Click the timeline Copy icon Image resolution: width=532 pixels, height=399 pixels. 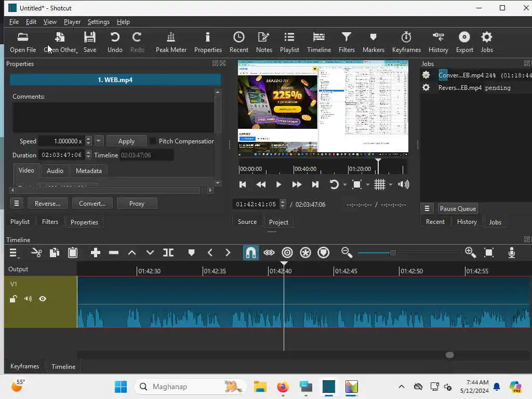tap(55, 252)
